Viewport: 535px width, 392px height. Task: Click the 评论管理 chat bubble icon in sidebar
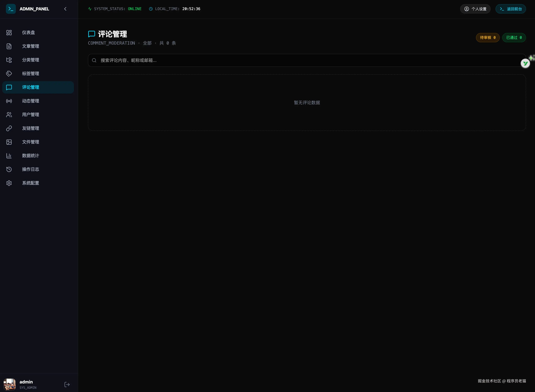pos(9,87)
